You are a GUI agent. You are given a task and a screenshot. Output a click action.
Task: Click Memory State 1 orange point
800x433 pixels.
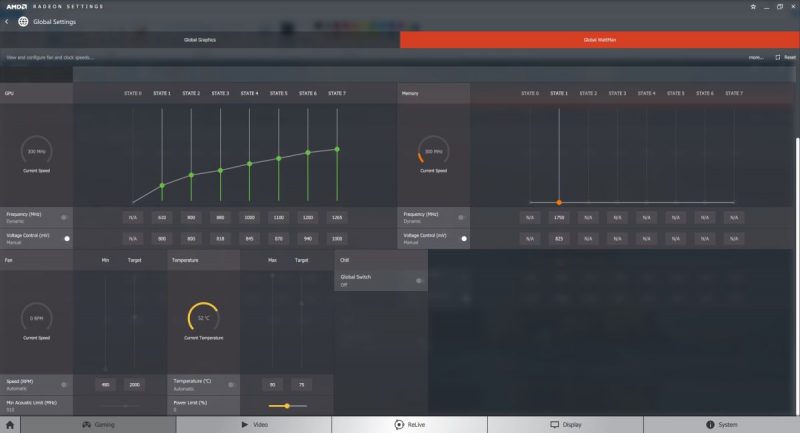coord(559,202)
